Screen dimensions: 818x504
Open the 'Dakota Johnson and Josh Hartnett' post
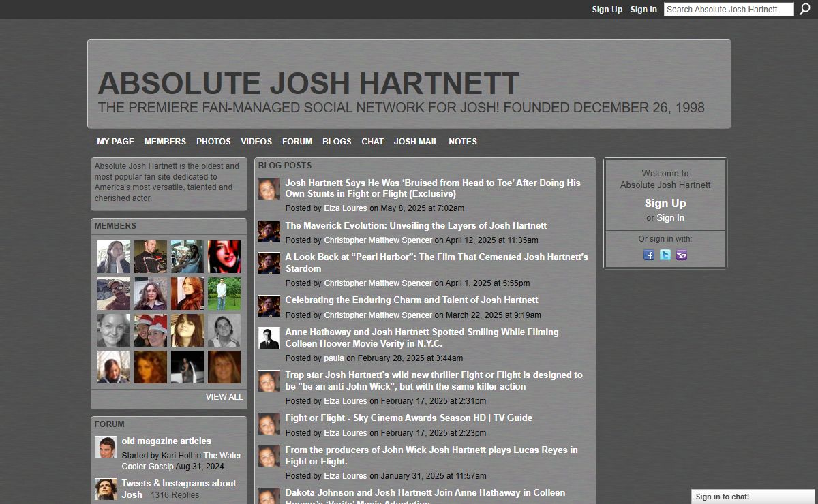coord(425,497)
